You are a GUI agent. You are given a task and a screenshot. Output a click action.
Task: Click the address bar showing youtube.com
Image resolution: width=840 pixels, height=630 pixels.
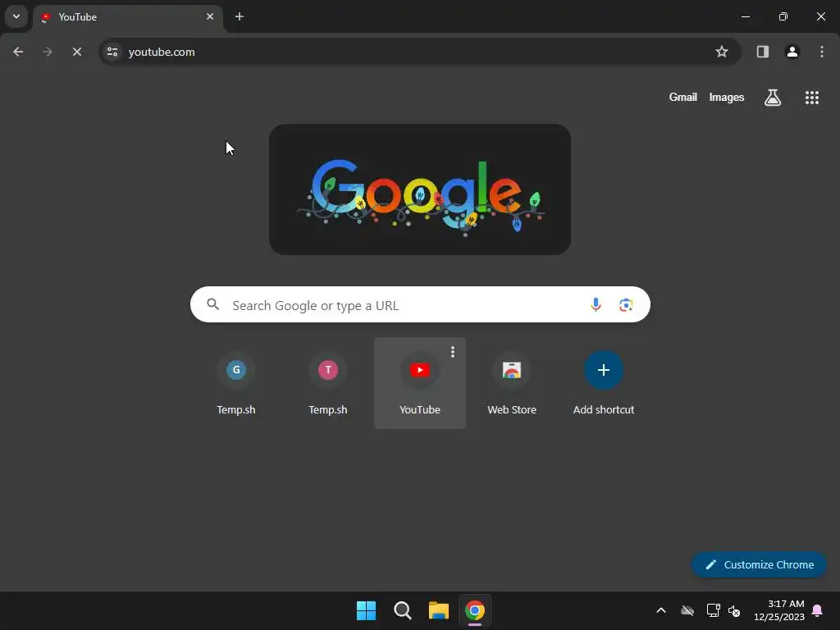pyautogui.click(x=420, y=52)
